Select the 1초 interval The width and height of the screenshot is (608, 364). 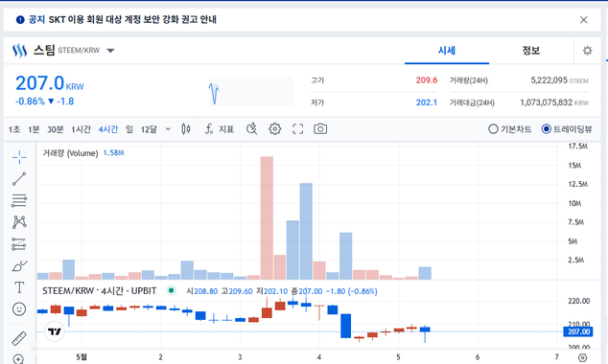point(14,129)
